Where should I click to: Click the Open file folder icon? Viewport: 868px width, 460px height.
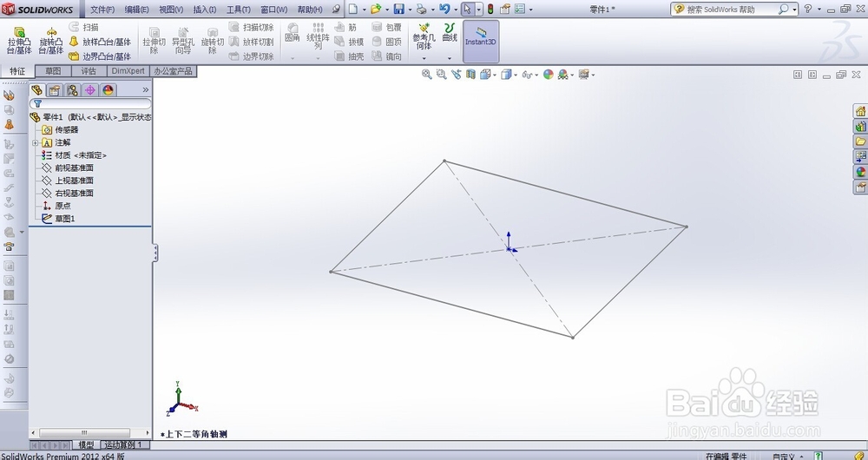tap(376, 9)
